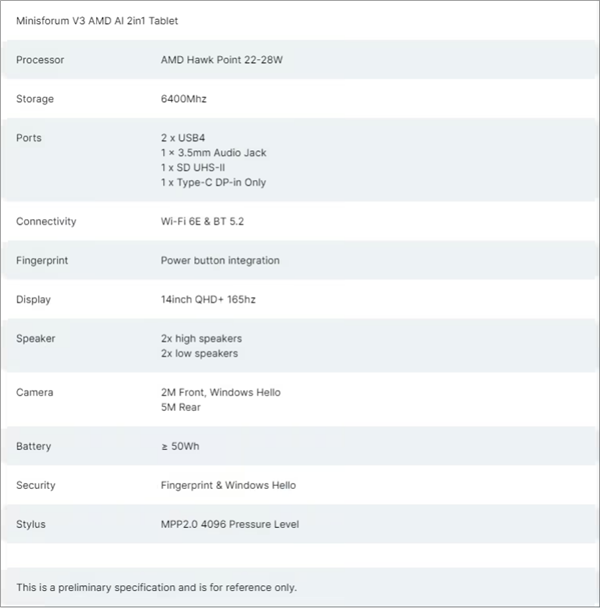Click the Minisforum V3 AMD AI tablet title
The image size is (600, 608).
97,21
